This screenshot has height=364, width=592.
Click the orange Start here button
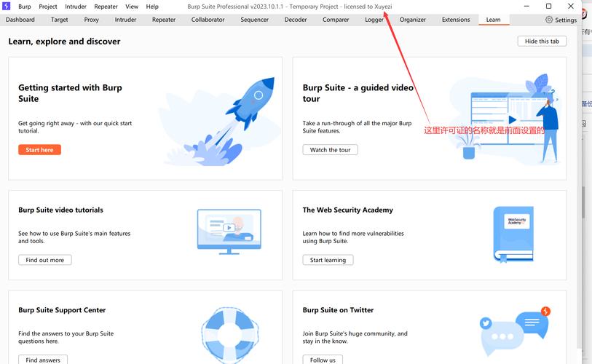tap(39, 150)
